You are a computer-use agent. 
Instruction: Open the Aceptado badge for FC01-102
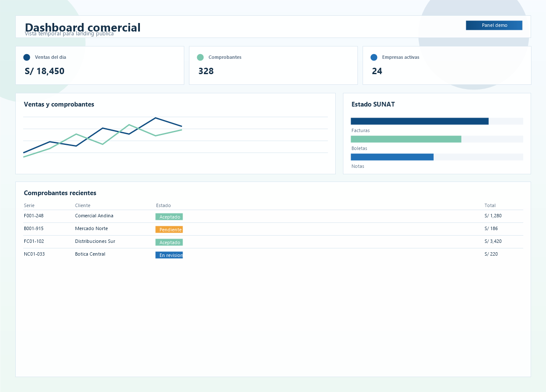coord(169,242)
